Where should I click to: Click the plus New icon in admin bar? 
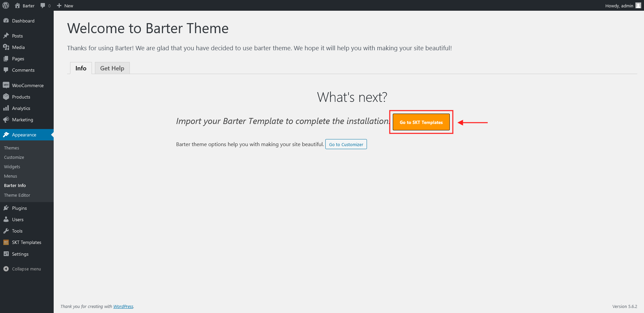[x=59, y=6]
